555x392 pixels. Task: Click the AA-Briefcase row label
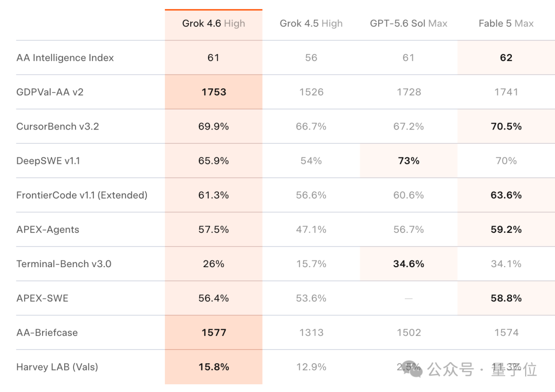click(x=47, y=332)
